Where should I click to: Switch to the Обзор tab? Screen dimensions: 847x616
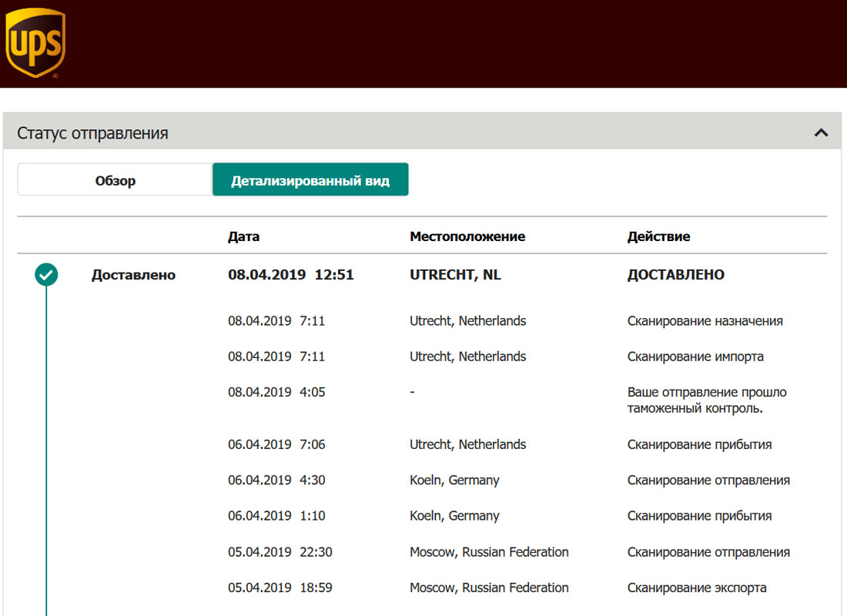115,179
